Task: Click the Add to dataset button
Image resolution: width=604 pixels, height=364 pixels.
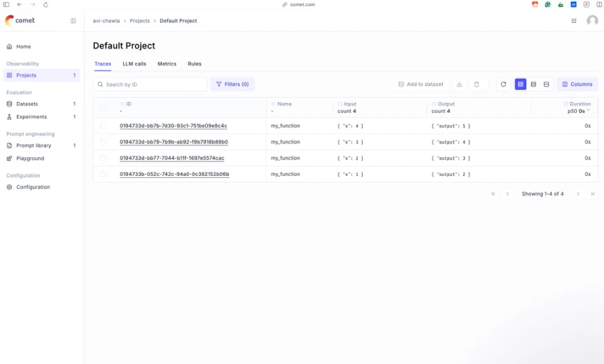Action: point(420,85)
